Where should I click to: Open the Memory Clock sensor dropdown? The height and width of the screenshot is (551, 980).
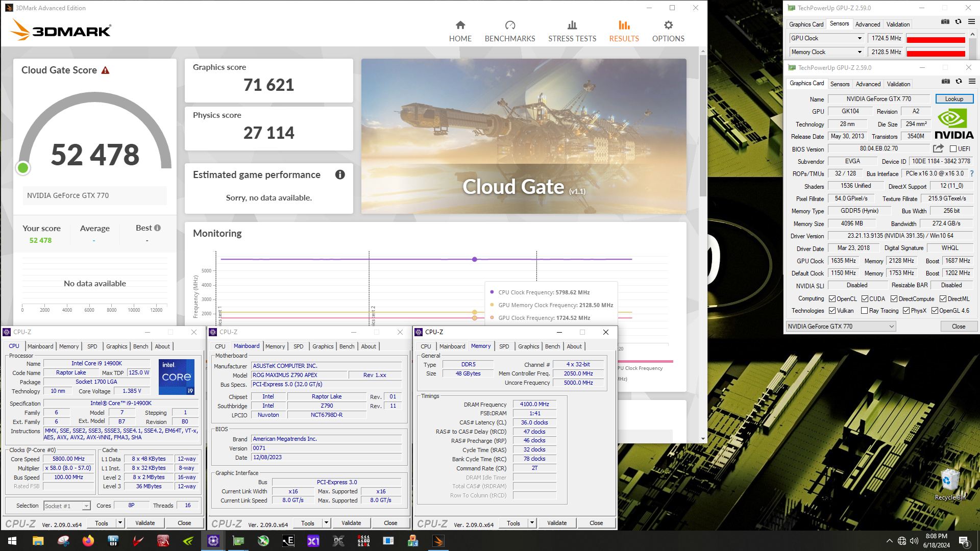[826, 52]
